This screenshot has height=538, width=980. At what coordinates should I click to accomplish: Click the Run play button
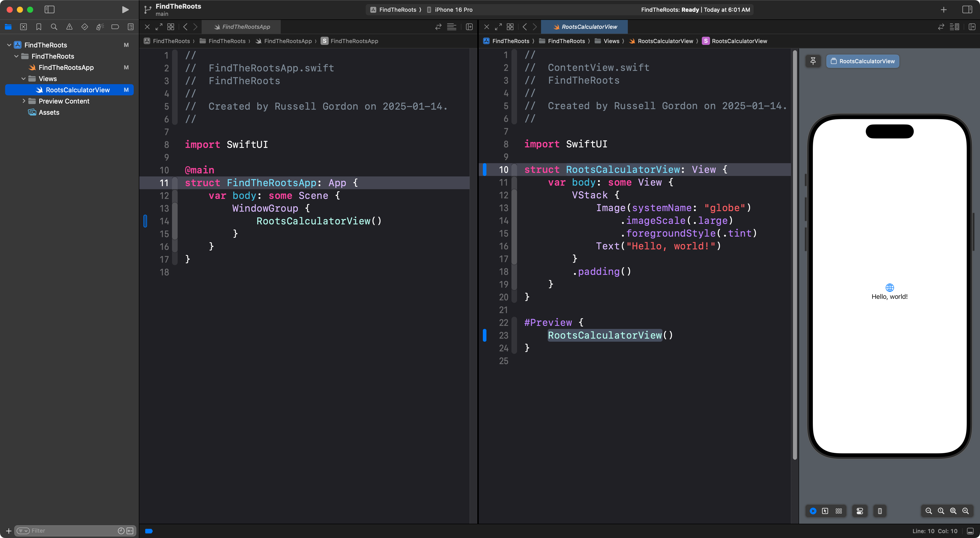[125, 9]
